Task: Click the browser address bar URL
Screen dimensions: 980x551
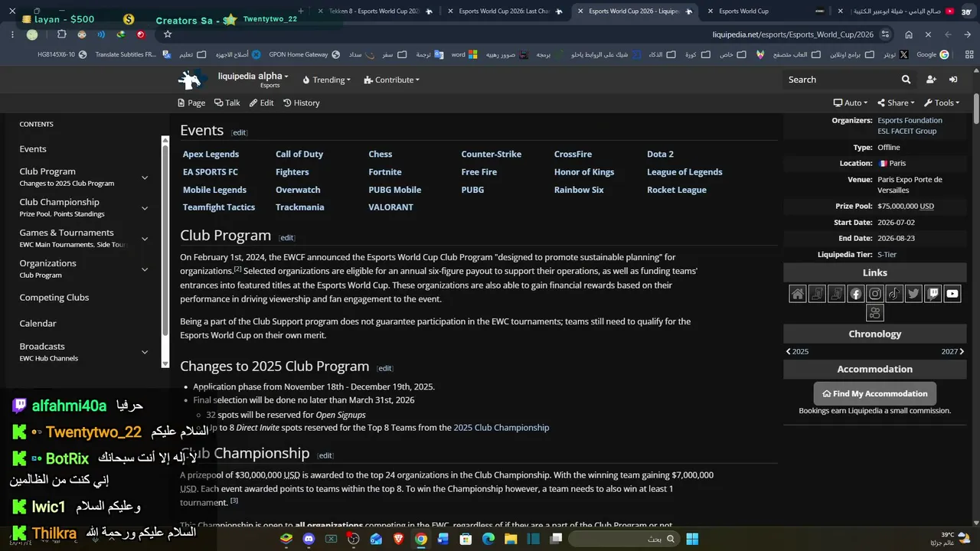Action: [x=793, y=34]
